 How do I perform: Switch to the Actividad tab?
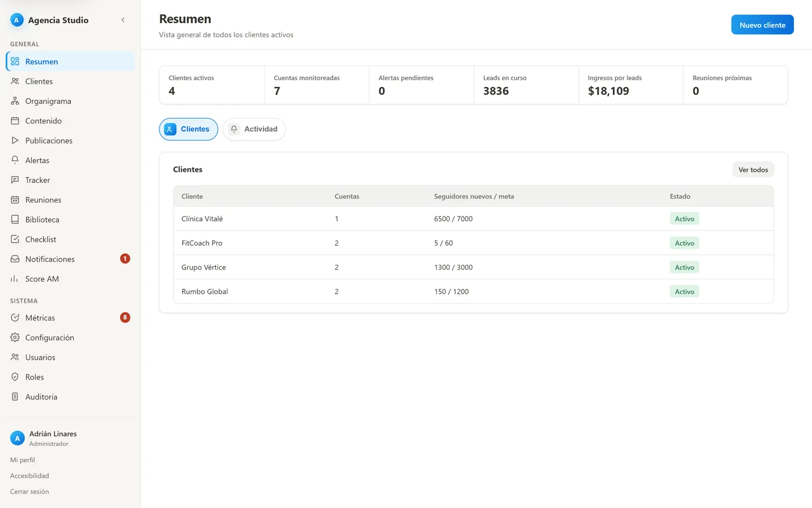[x=254, y=129]
